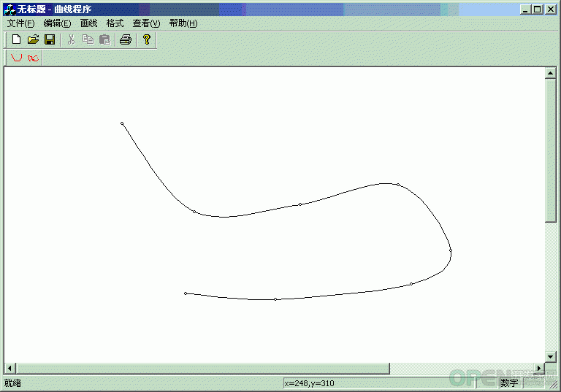Select the red closed curve drawing tool

tap(34, 58)
